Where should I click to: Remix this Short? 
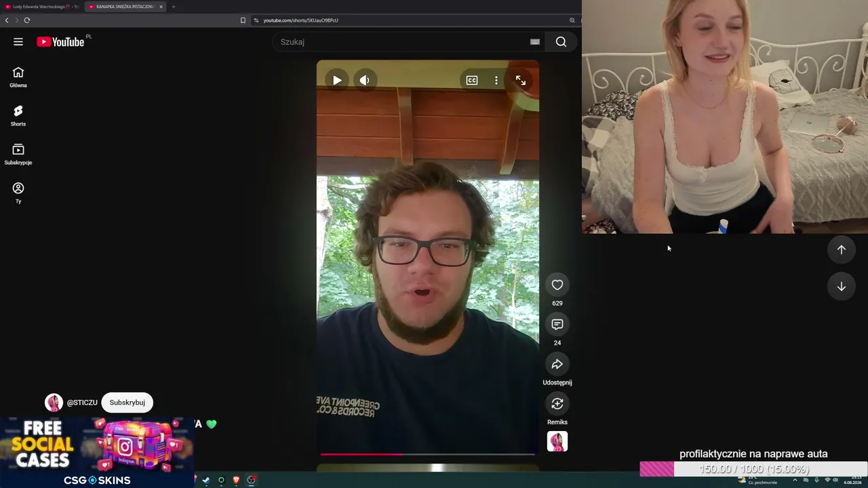(557, 404)
